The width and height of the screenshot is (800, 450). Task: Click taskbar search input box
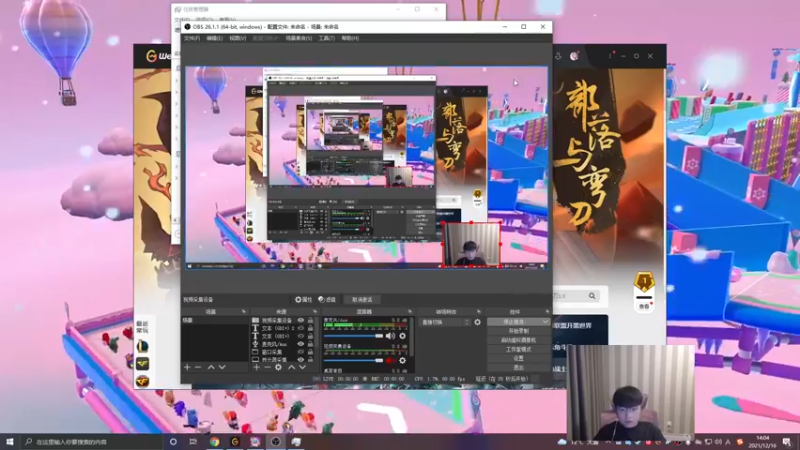pyautogui.click(x=92, y=441)
